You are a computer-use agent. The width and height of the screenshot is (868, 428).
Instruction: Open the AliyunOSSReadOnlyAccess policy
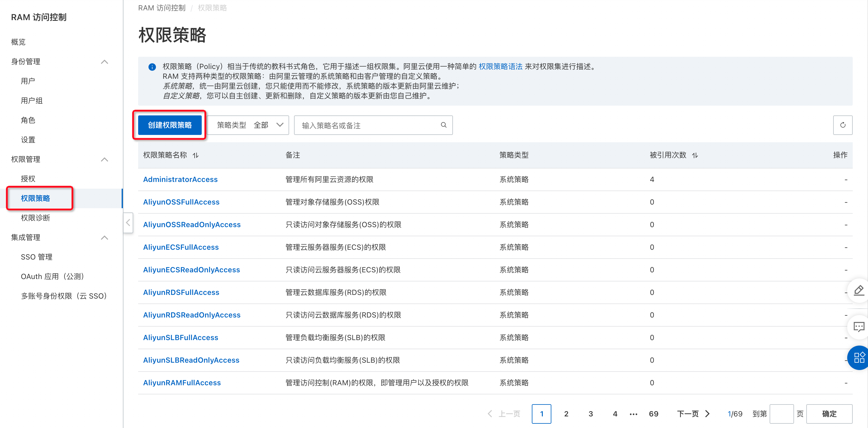[192, 224]
